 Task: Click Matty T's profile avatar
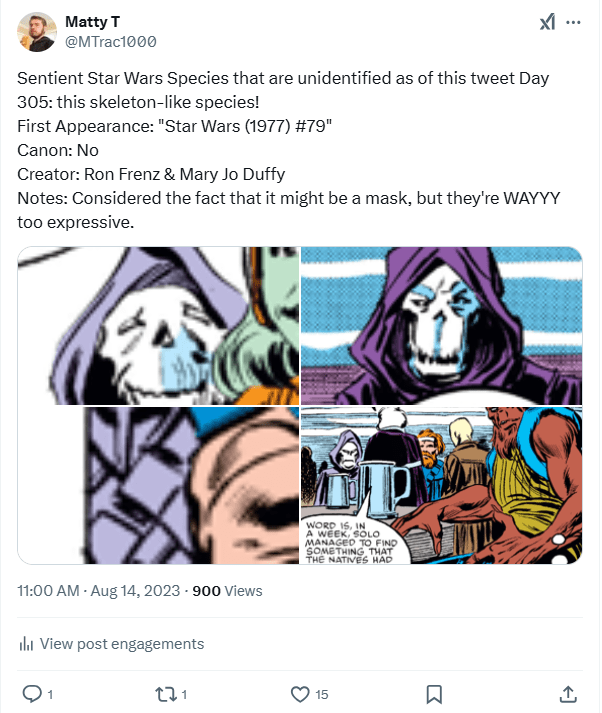coord(37,32)
